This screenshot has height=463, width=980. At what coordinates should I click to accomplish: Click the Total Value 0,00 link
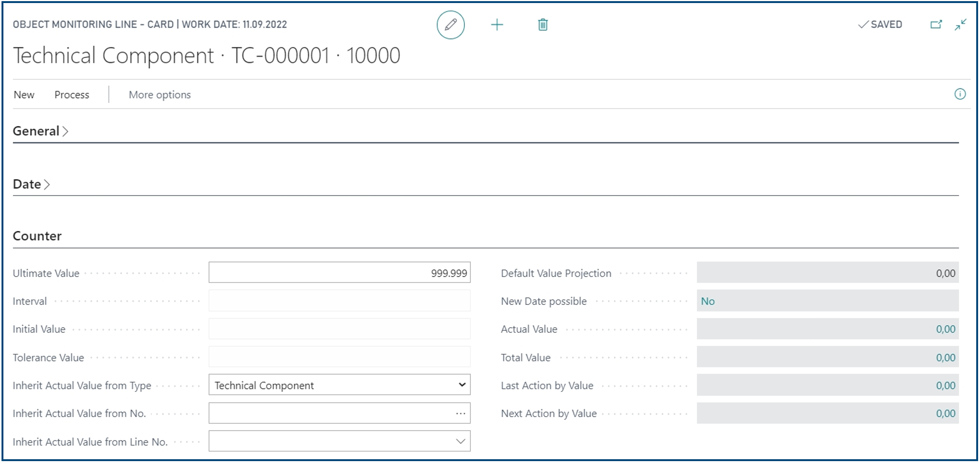click(946, 358)
